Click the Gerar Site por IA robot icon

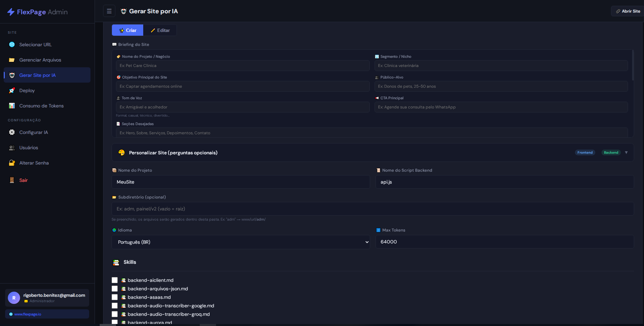(x=12, y=75)
